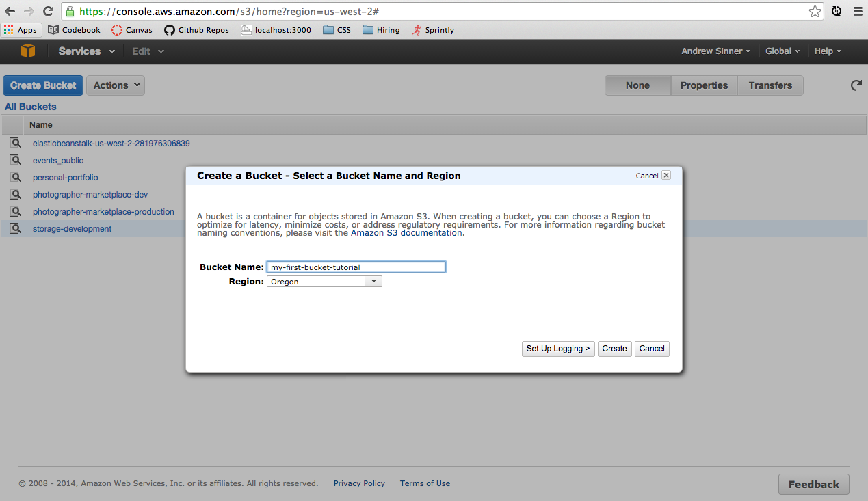Image resolution: width=868 pixels, height=501 pixels.
Task: Click the magnifier icon for storage-development
Action: (x=15, y=229)
